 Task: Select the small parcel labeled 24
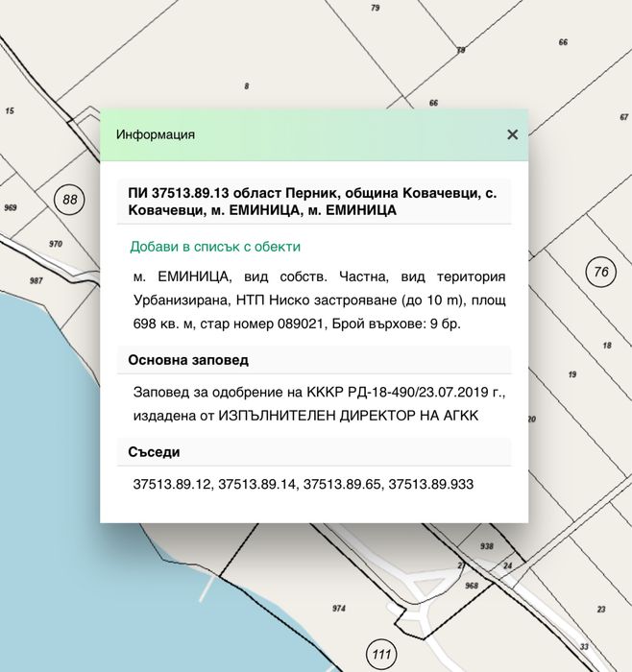508,565
